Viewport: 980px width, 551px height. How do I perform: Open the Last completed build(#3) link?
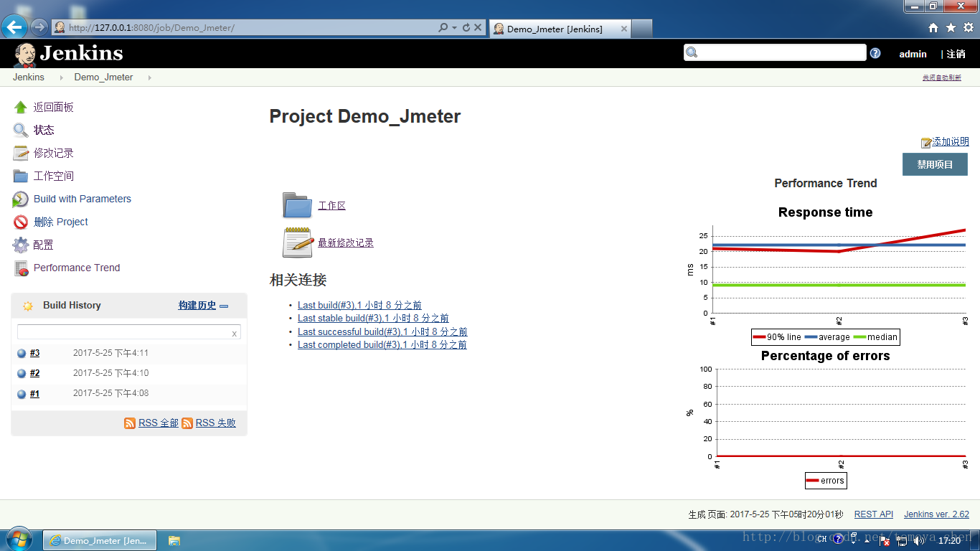coord(382,345)
